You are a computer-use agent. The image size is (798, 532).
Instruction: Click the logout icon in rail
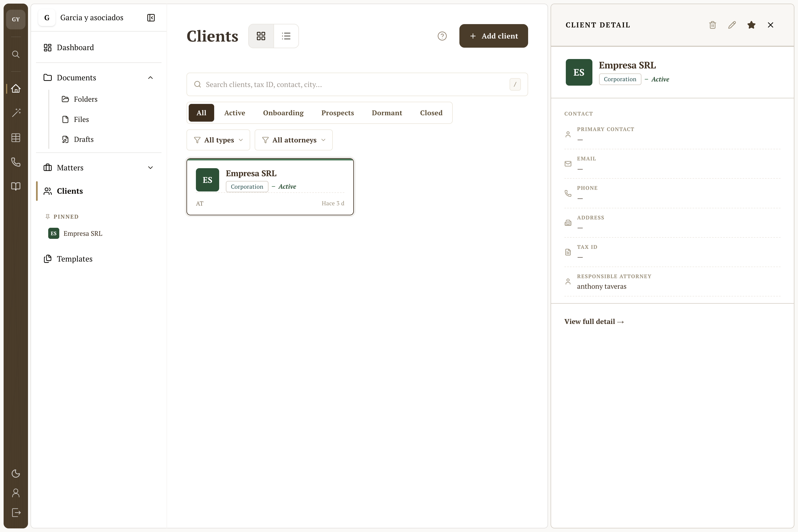tap(16, 512)
